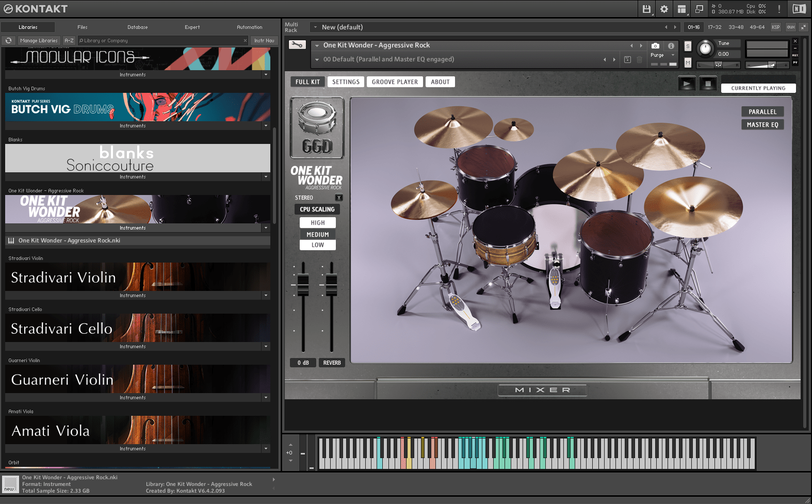The image size is (812, 504).
Task: Click the Tune knob
Action: pos(705,49)
